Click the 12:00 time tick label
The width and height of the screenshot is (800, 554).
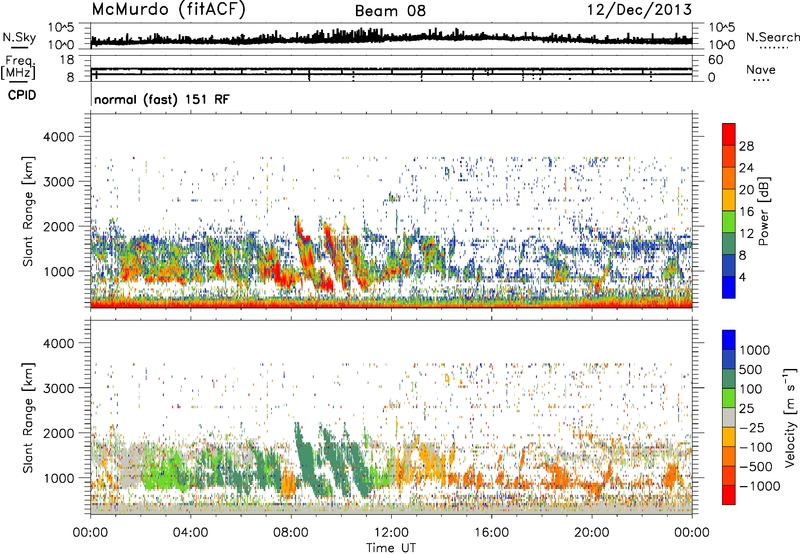[x=391, y=533]
